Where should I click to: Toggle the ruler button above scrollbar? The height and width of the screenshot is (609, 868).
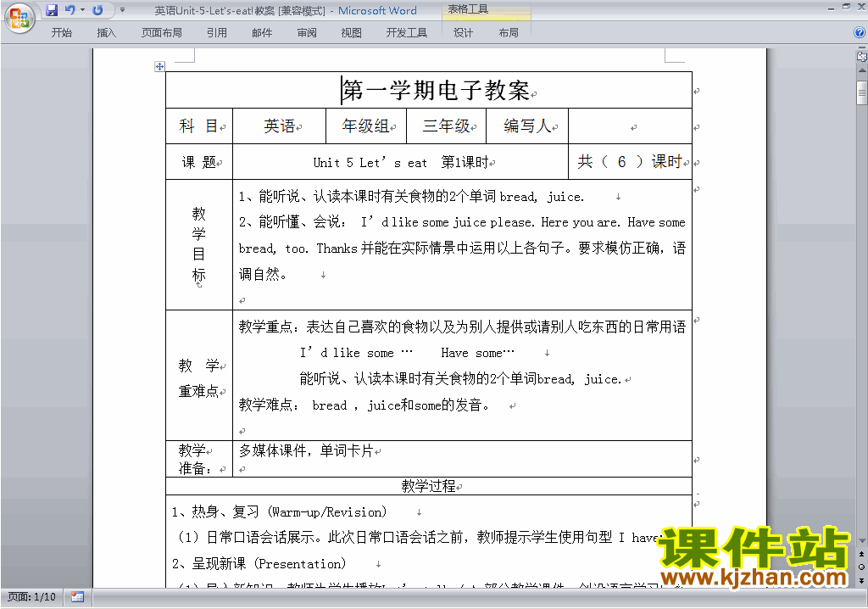(862, 56)
